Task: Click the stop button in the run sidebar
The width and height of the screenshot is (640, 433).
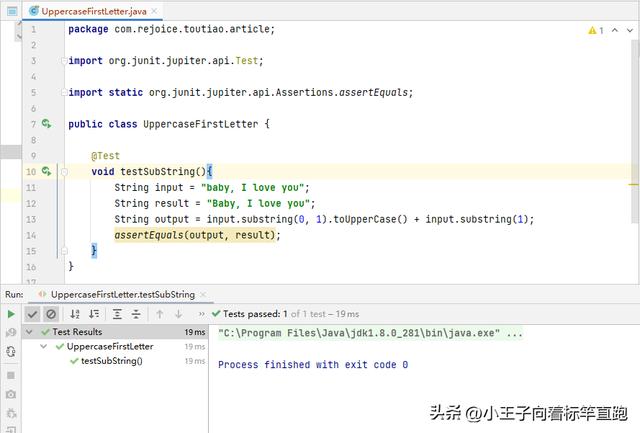Action: [11, 375]
